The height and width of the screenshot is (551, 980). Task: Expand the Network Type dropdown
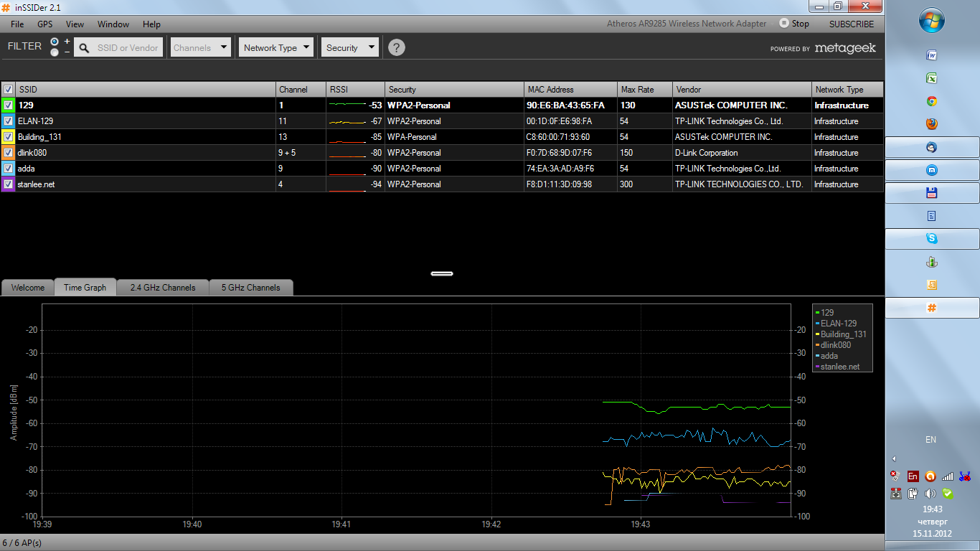(275, 47)
